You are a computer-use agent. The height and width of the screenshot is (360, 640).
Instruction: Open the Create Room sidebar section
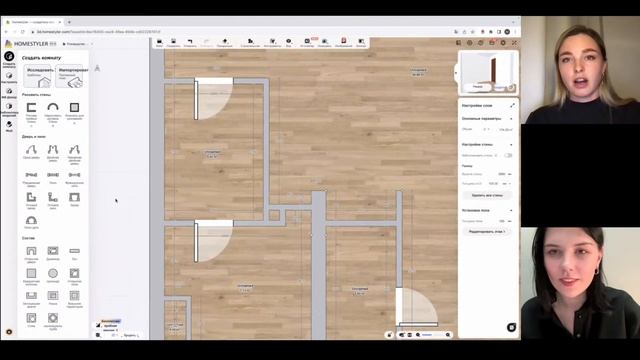[x=9, y=59]
